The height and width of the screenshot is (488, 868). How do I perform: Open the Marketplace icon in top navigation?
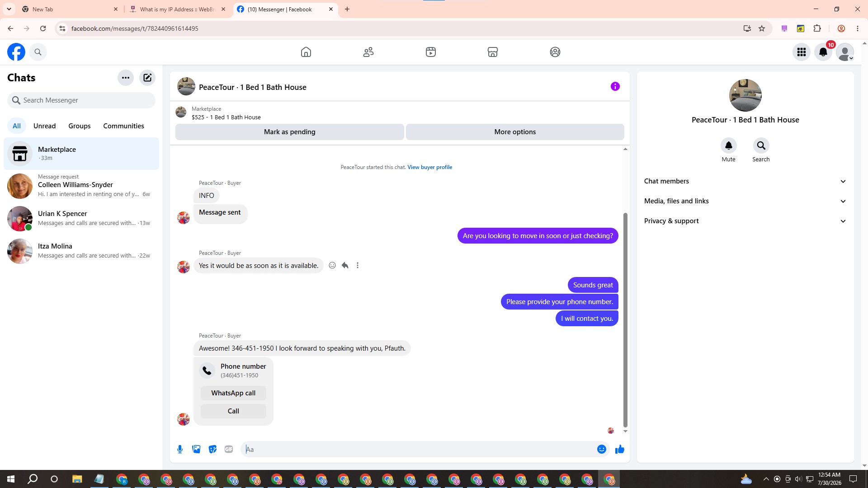(493, 52)
